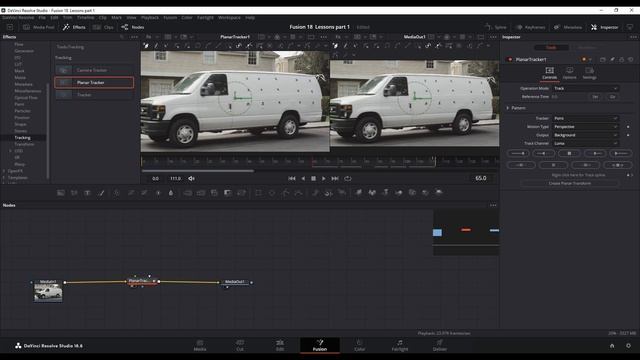
Task: Open the Keyframes panel
Action: click(530, 27)
